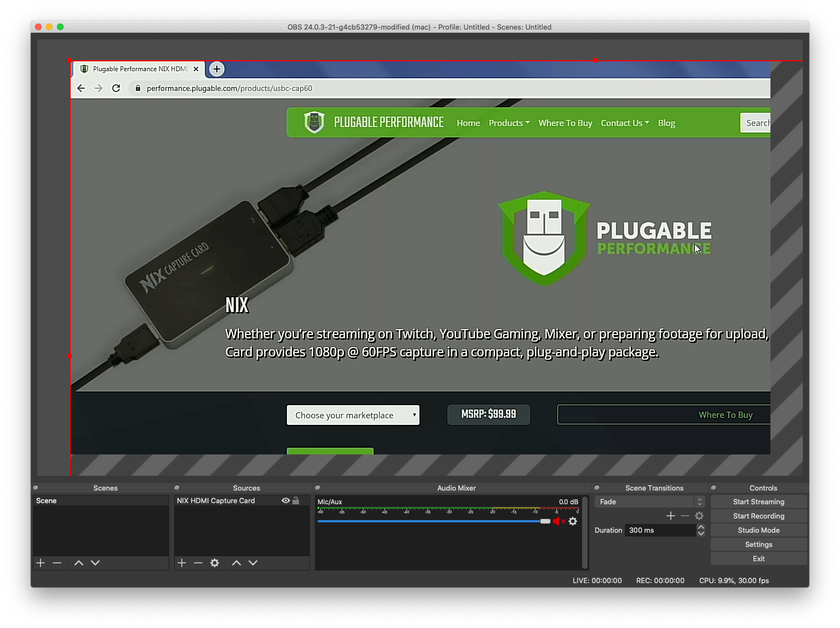Click browser reload icon in preview
The width and height of the screenshot is (840, 628).
(x=116, y=88)
